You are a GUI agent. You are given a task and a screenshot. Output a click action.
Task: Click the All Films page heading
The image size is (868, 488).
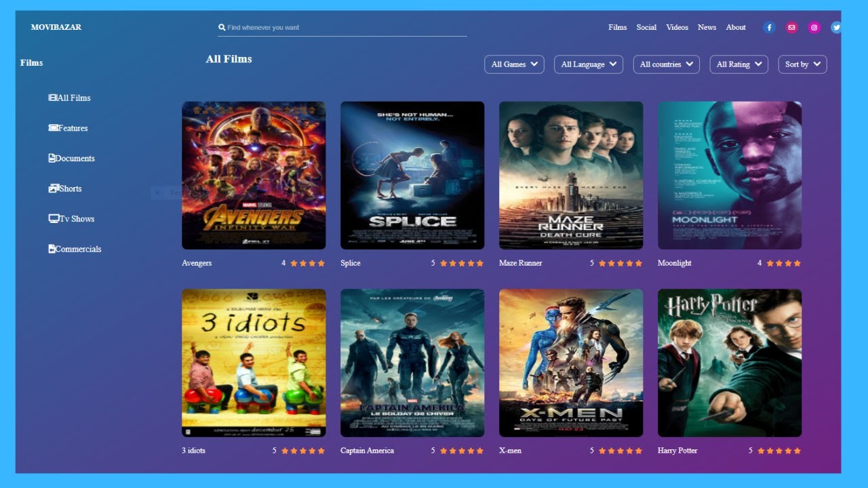point(229,59)
